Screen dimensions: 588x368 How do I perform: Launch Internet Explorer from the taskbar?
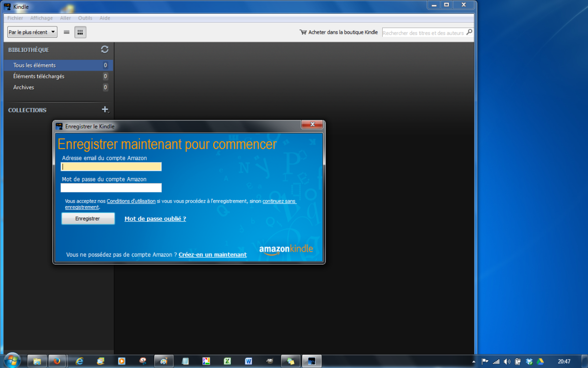tap(79, 361)
